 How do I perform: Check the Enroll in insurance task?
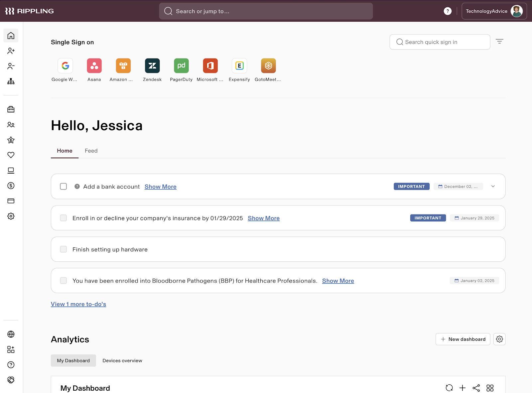(x=64, y=218)
